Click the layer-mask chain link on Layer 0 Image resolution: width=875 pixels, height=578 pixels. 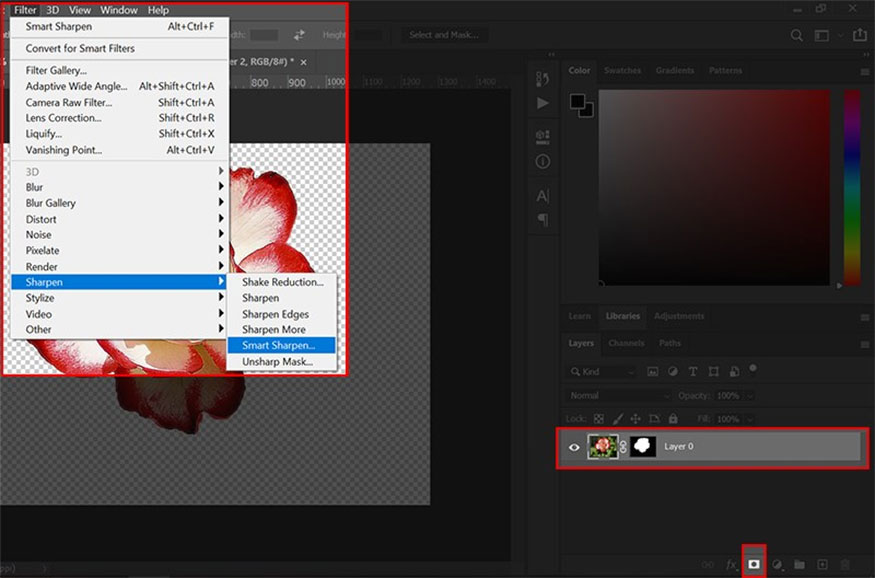tap(623, 447)
